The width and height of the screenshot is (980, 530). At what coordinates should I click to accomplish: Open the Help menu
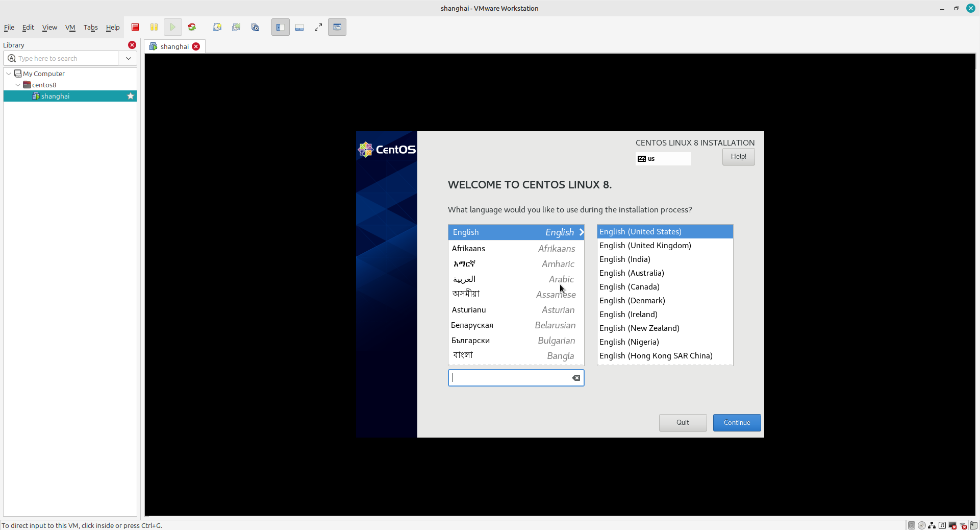tap(113, 28)
